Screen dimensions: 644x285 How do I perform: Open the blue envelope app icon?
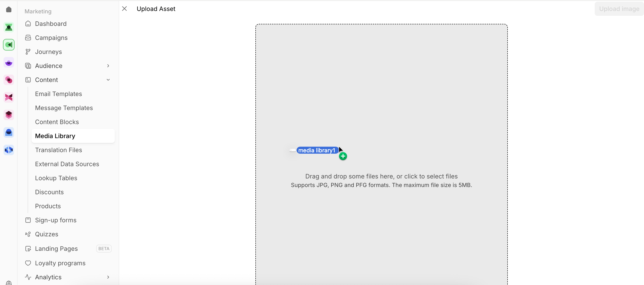coord(9,132)
